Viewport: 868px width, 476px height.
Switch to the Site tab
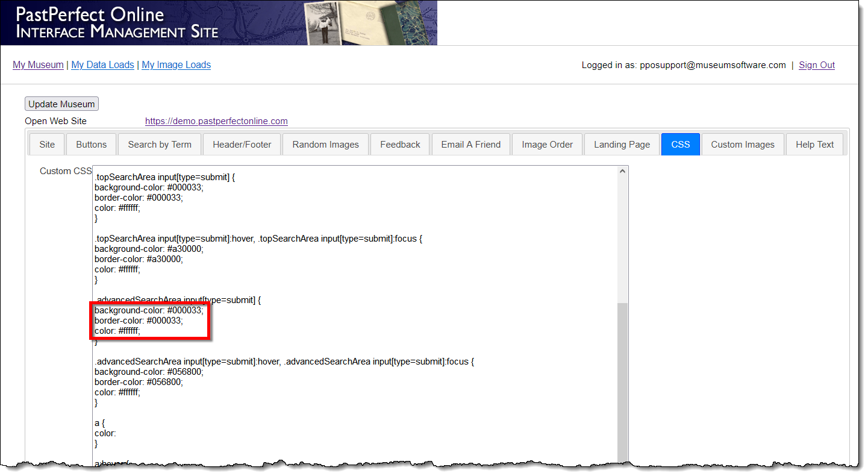[x=47, y=145]
